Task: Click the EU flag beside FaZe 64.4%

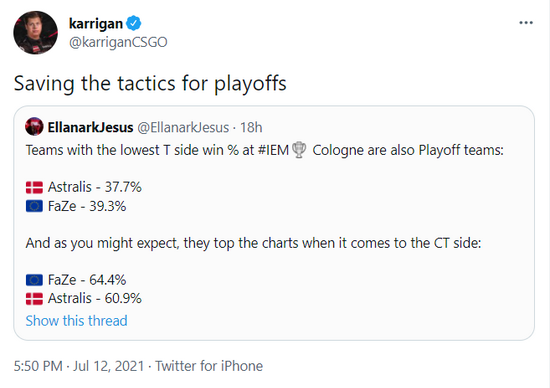Action: point(34,280)
